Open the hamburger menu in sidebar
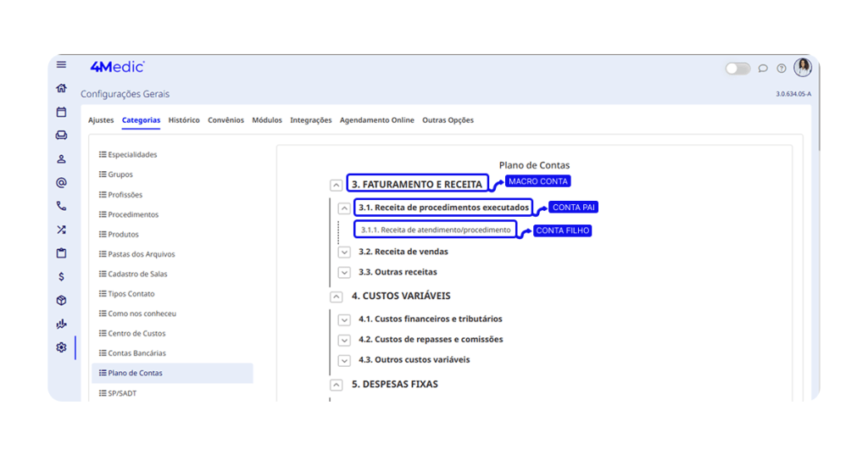Screen dimensions: 868x455 pyautogui.click(x=61, y=64)
